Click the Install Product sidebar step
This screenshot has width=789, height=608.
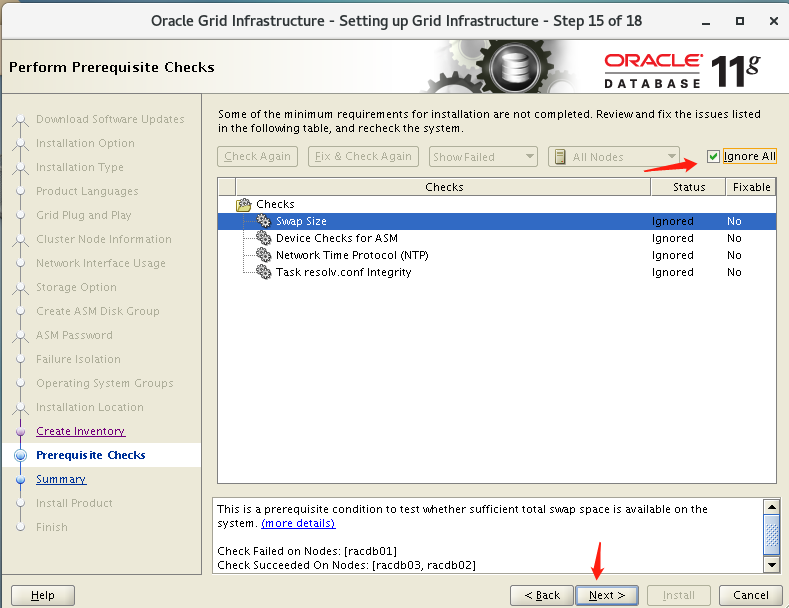click(x=74, y=503)
